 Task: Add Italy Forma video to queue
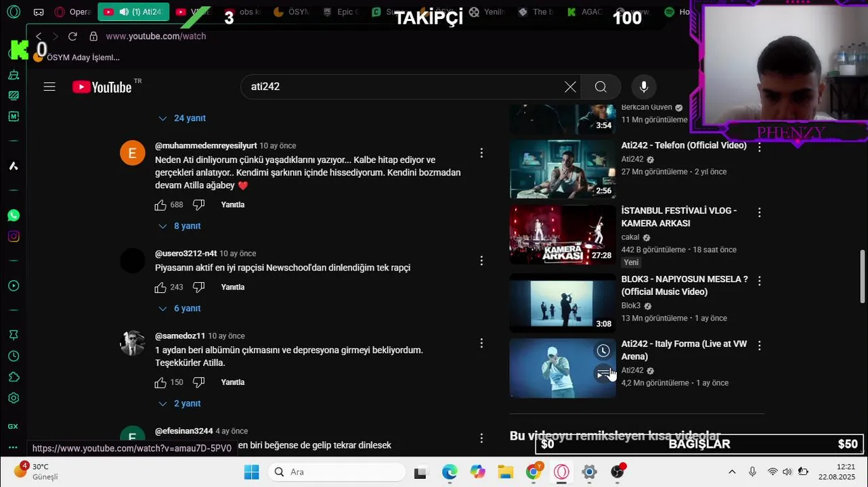click(603, 373)
